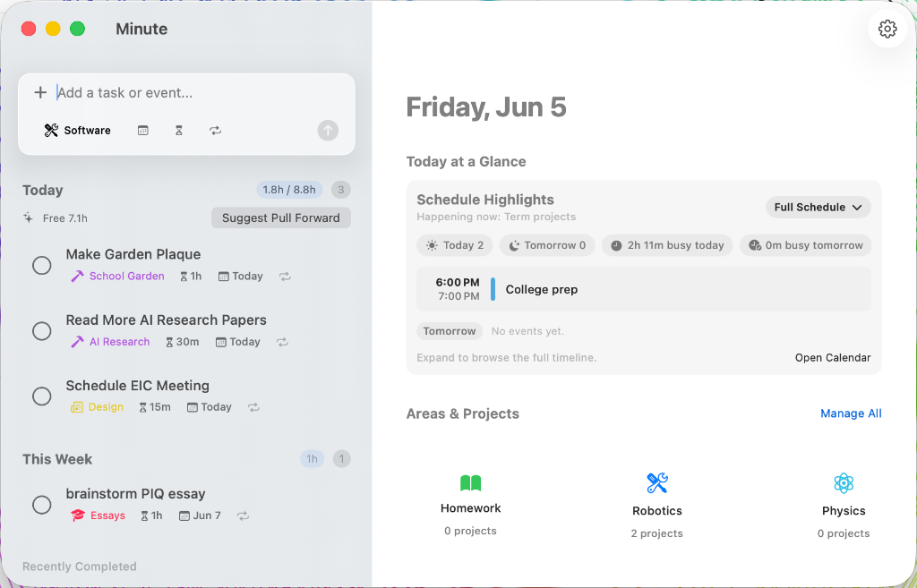Screen dimensions: 917x588
Task: Expand the Full Schedule dropdown
Action: coord(818,207)
